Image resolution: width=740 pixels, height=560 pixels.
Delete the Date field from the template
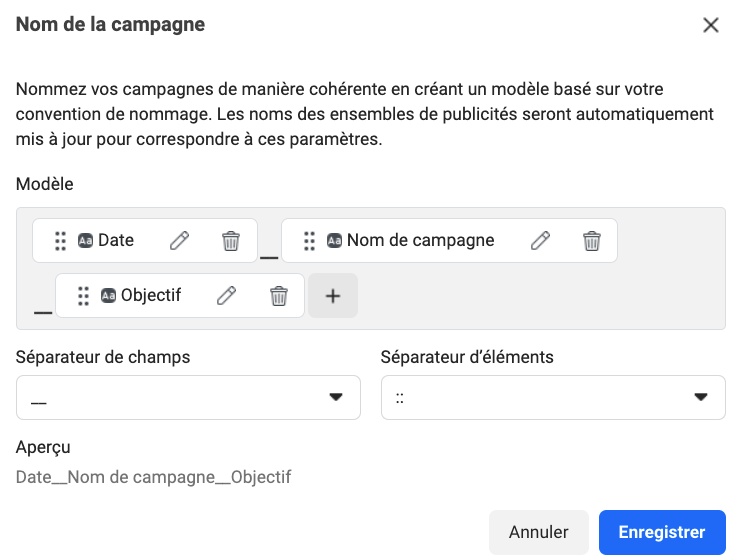click(x=231, y=241)
